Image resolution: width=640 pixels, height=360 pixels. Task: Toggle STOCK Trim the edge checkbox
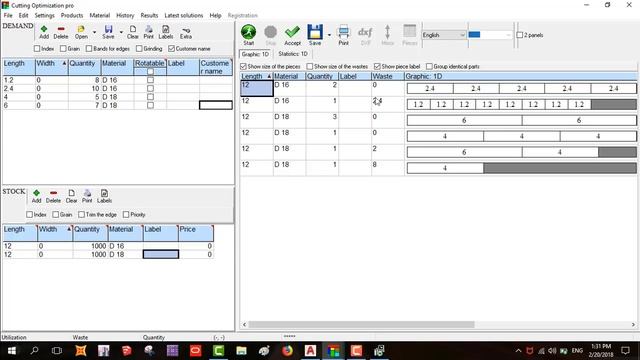pos(82,214)
